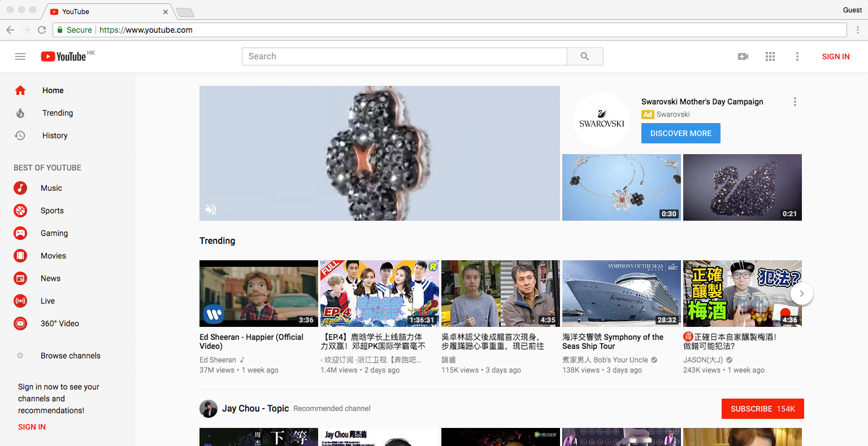Open the Jay Chou - Topic channel link

[255, 408]
